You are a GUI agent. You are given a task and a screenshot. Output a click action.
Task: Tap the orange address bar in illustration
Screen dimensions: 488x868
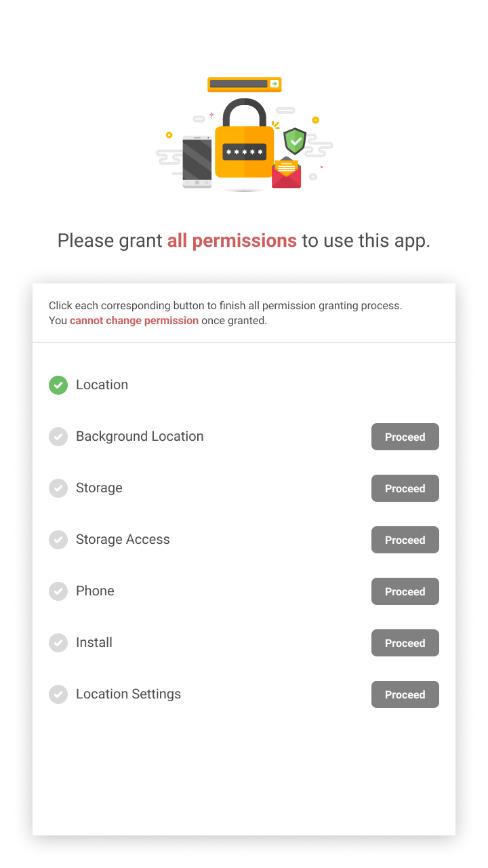click(x=245, y=84)
